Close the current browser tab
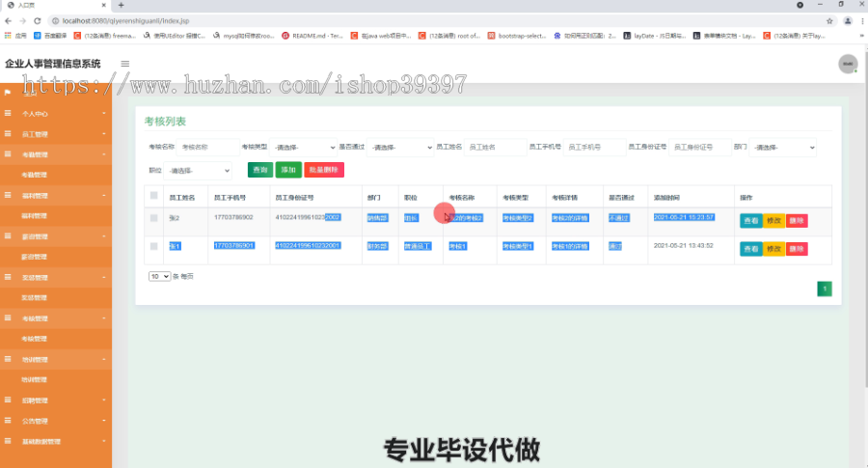 pos(103,5)
